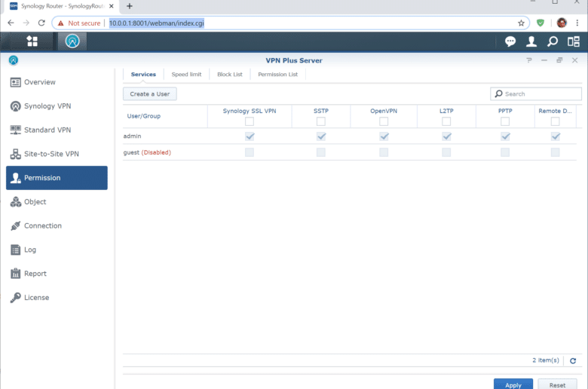Open the green shield extension icon
The image size is (588, 389).
pyautogui.click(x=541, y=23)
